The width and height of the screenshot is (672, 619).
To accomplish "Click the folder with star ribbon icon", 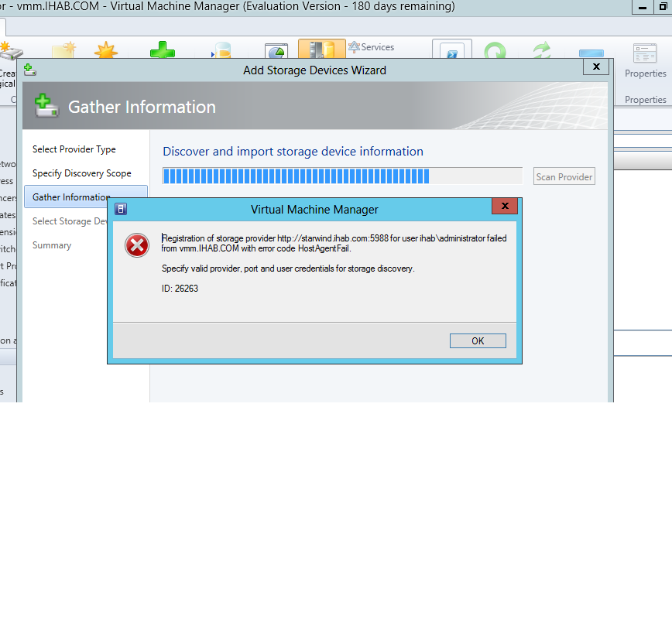I will click(x=63, y=50).
